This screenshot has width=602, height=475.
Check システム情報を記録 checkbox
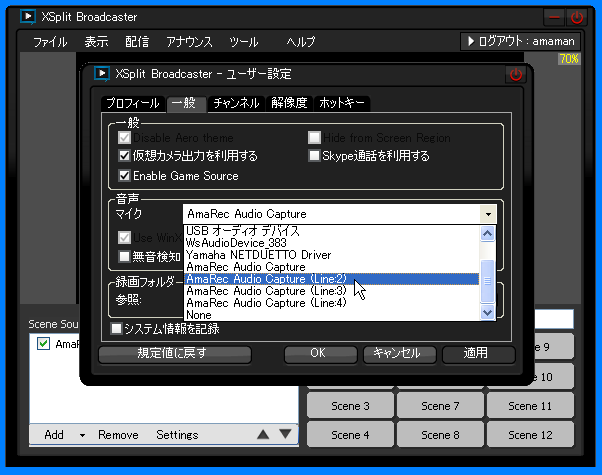tap(116, 328)
